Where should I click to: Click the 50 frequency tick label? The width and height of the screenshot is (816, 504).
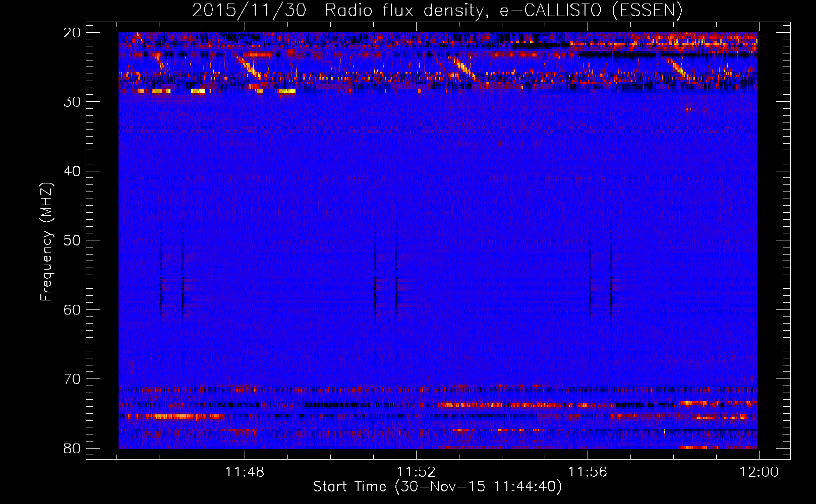pos(73,240)
